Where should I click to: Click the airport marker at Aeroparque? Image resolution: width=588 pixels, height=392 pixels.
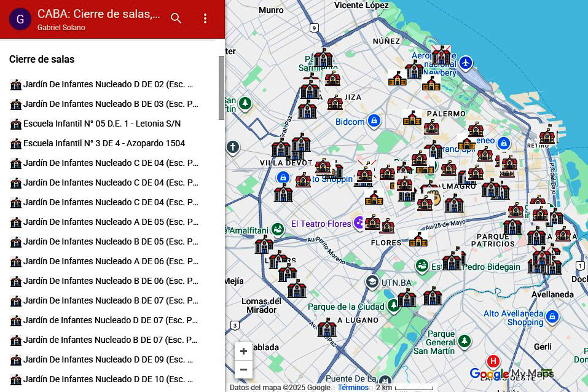pyautogui.click(x=466, y=63)
